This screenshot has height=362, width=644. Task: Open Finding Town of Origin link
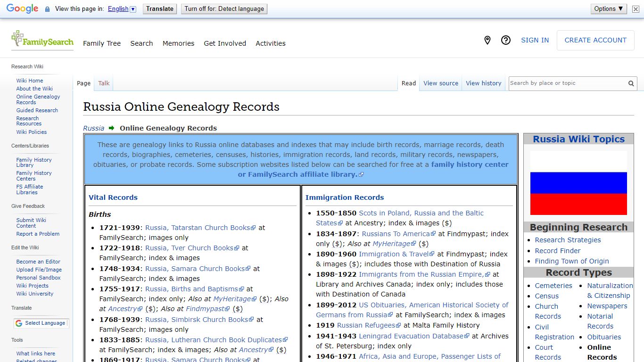[572, 261]
